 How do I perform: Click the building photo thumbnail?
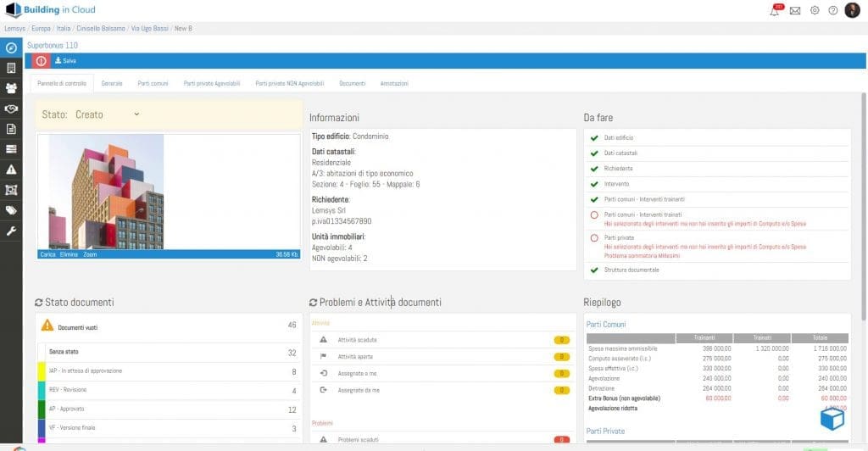[106, 192]
